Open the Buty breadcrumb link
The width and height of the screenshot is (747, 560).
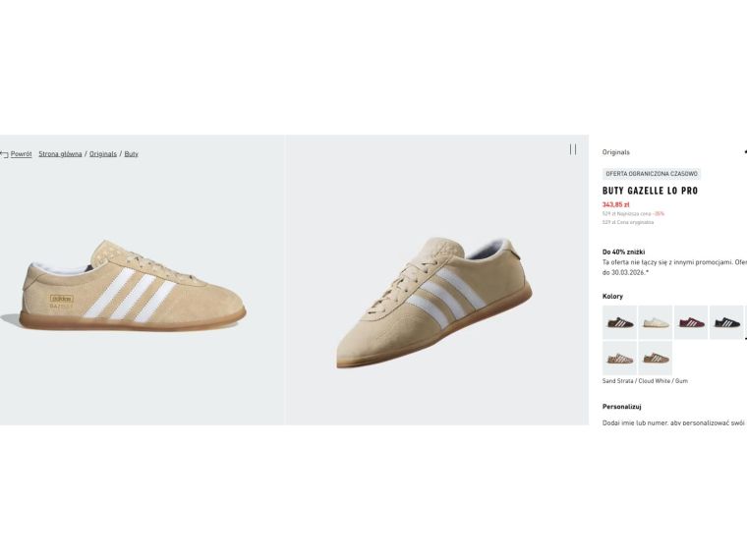pyautogui.click(x=131, y=154)
